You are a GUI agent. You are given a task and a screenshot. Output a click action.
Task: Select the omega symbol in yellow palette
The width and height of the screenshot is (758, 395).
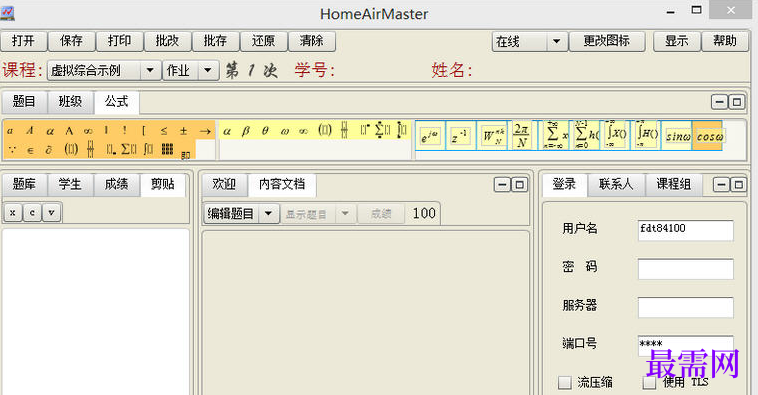284,131
